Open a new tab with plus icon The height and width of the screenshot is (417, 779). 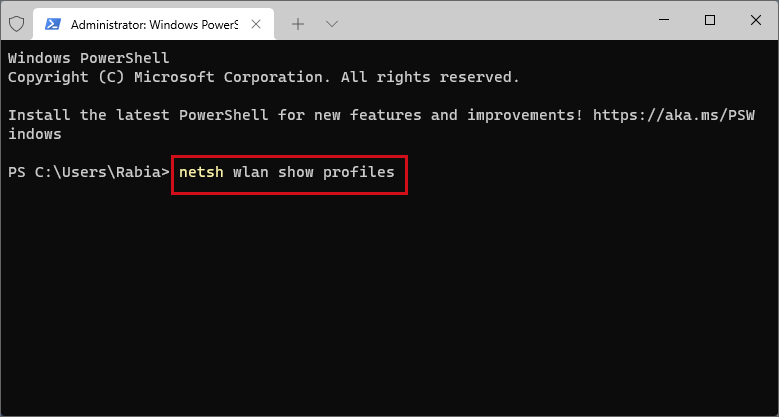point(298,24)
